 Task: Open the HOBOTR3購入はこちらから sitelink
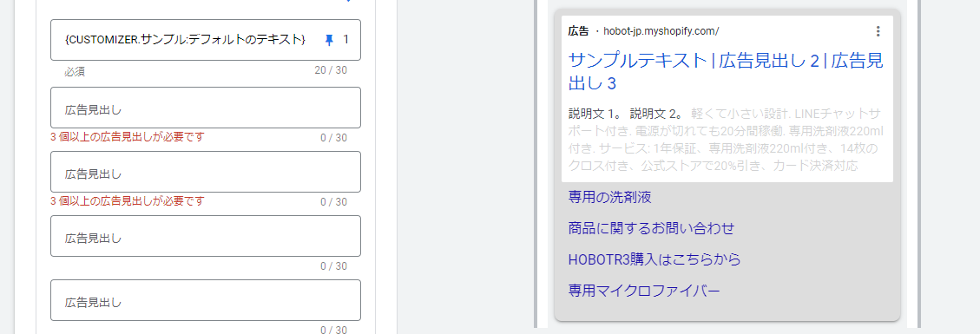click(x=654, y=259)
